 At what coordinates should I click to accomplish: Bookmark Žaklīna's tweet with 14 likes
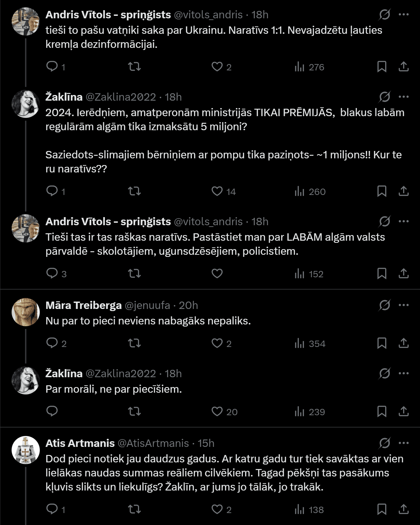[x=382, y=191]
